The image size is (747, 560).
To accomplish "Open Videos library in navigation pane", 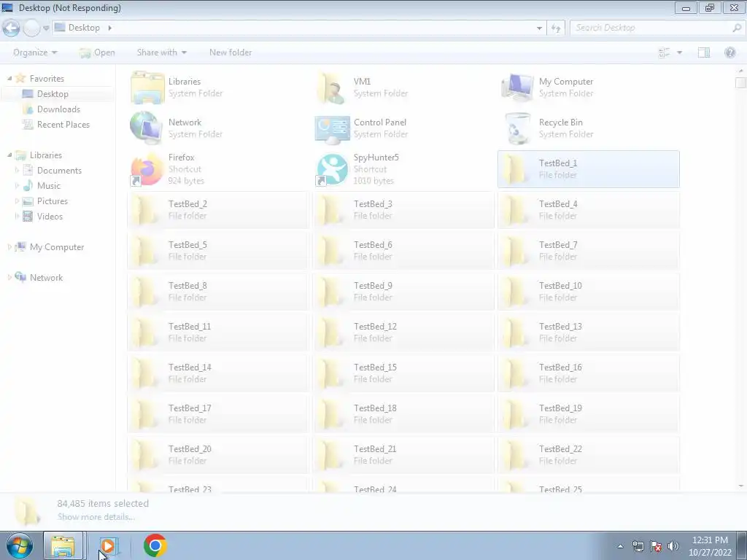I will pyautogui.click(x=50, y=216).
